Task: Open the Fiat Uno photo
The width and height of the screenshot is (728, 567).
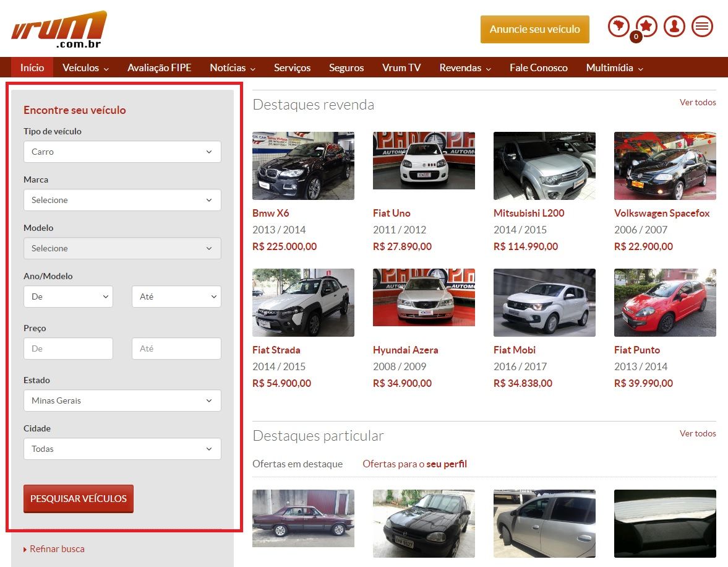Action: tap(424, 161)
